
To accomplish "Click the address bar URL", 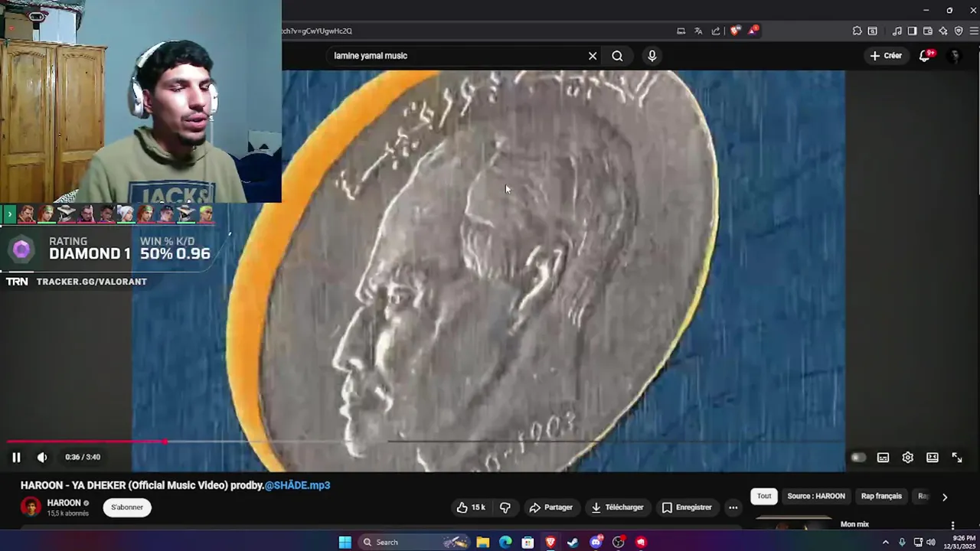I will 317,31.
